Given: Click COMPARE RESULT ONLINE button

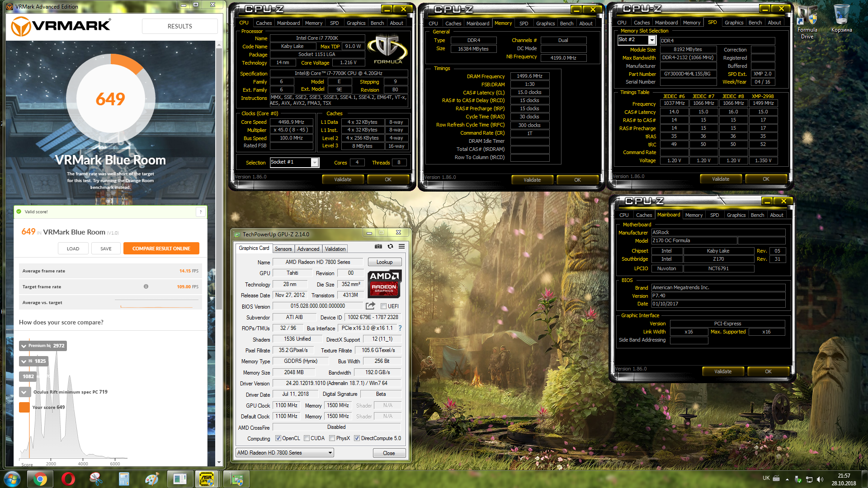Looking at the screenshot, I should pyautogui.click(x=161, y=249).
